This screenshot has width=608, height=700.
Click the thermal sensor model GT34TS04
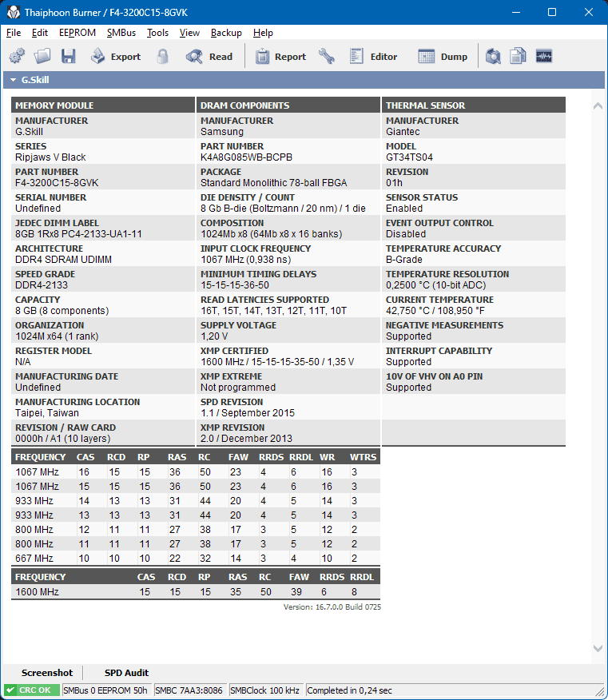[409, 157]
